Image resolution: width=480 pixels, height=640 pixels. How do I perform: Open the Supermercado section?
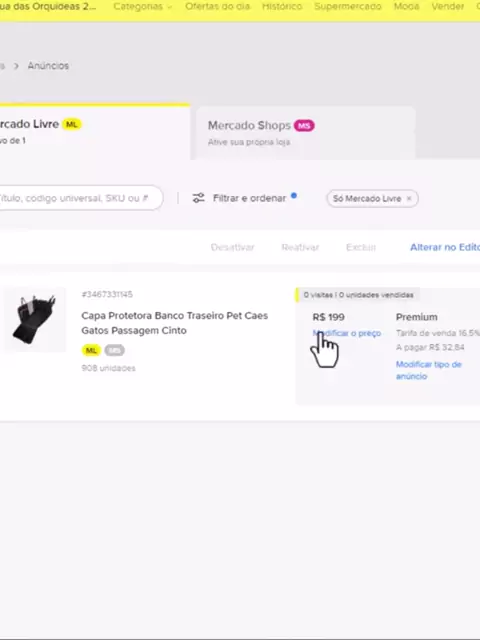tap(348, 7)
